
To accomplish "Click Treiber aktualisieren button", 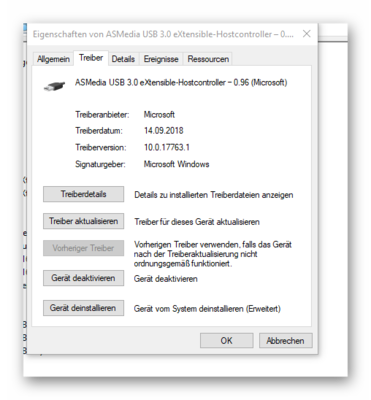I will click(83, 221).
